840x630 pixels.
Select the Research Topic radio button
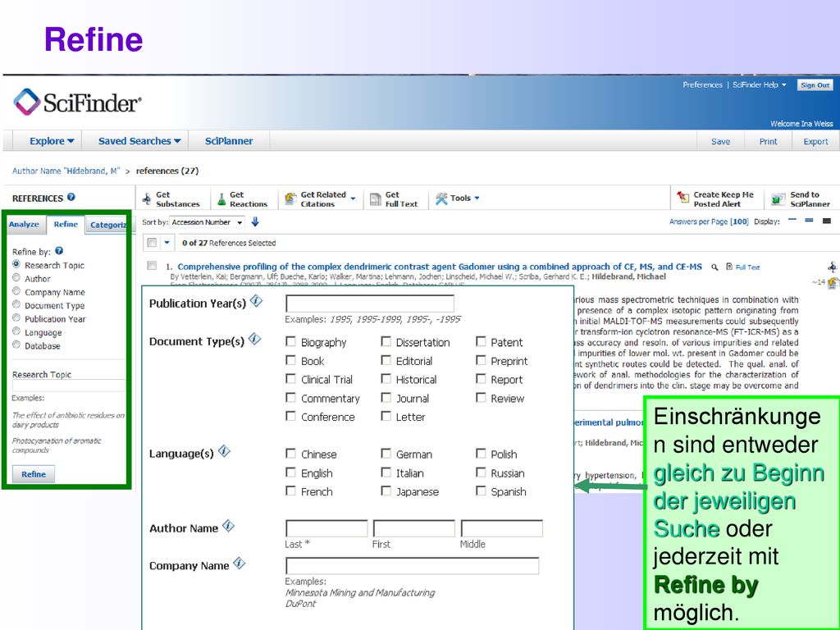click(x=16, y=264)
